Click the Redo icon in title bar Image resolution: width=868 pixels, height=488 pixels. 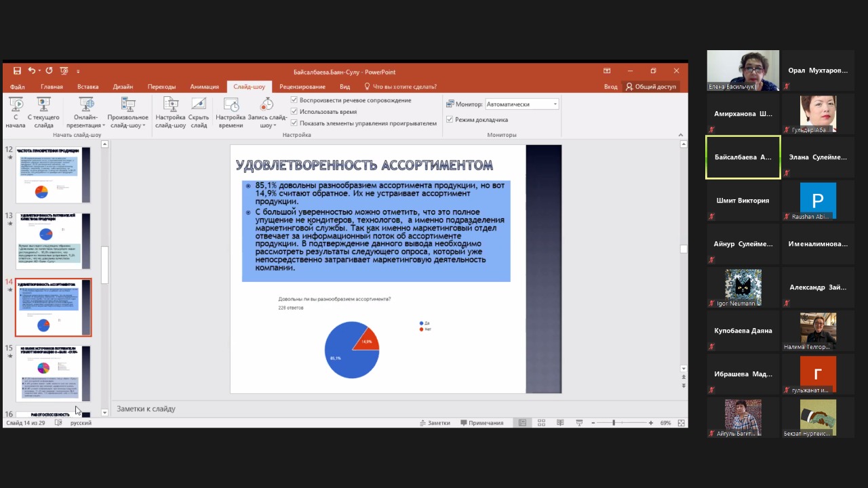[49, 71]
